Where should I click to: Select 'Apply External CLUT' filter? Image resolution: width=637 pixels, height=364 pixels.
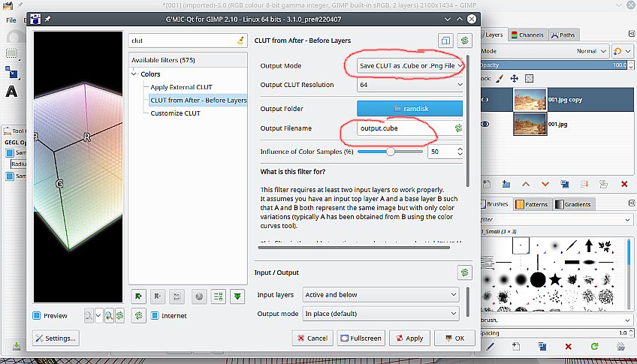181,87
